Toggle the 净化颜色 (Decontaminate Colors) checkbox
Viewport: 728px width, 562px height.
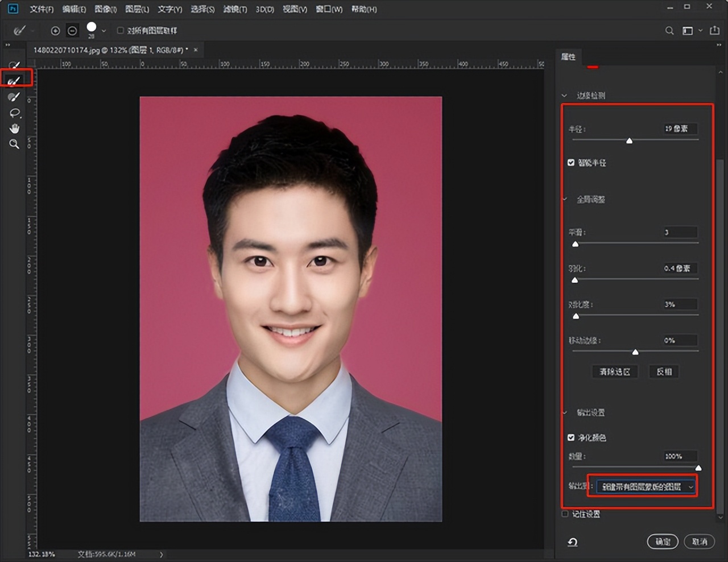(571, 437)
